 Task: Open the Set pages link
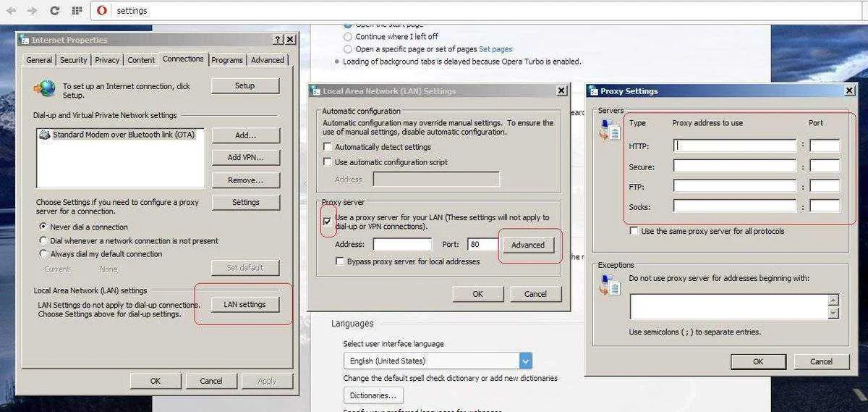click(495, 49)
